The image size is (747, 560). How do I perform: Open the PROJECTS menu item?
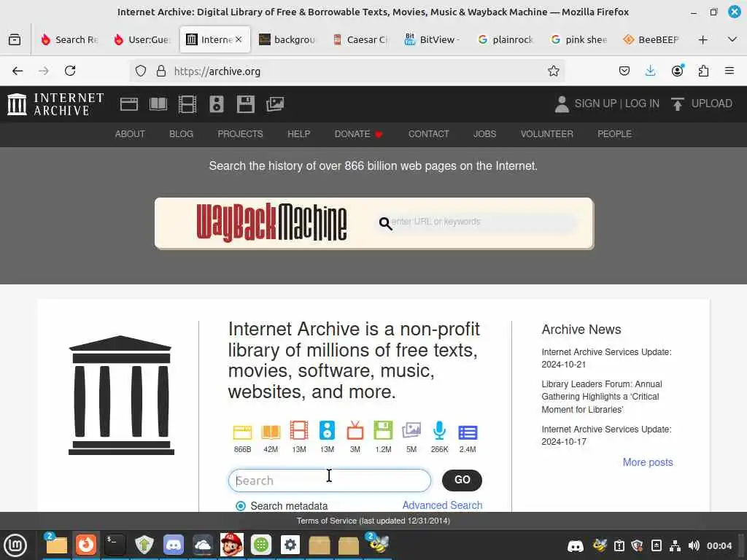point(240,134)
